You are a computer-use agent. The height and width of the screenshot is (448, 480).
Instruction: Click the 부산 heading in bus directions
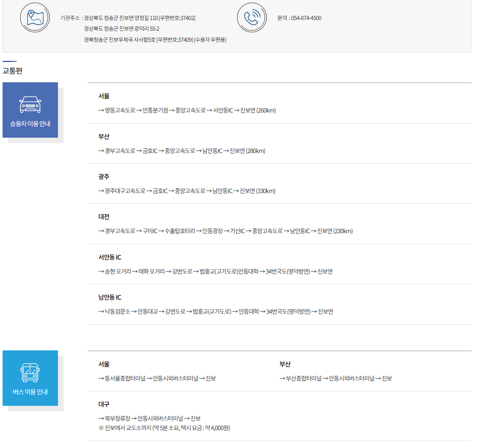click(285, 364)
